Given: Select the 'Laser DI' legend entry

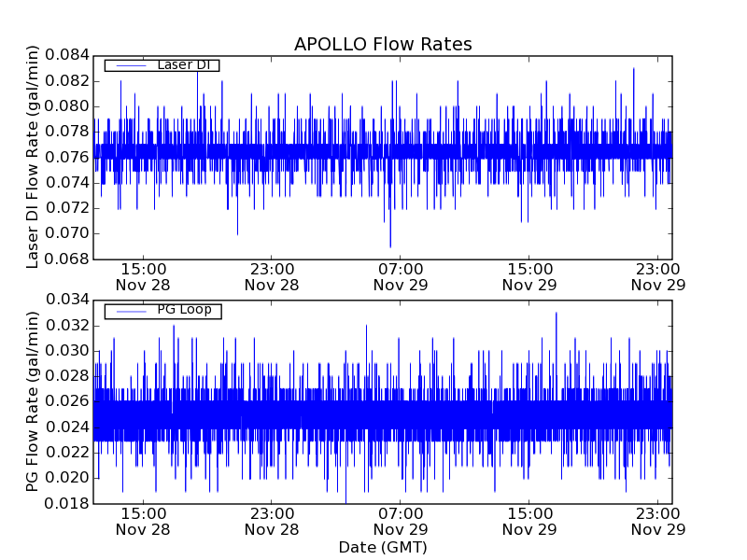Looking at the screenshot, I should [x=162, y=65].
